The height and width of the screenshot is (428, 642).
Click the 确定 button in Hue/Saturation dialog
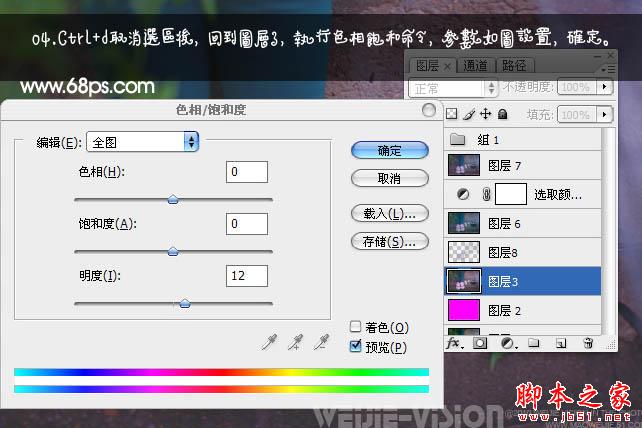(x=389, y=150)
